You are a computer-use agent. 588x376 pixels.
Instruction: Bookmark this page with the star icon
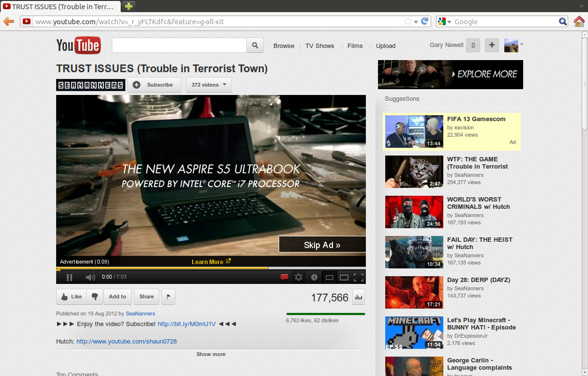pos(408,21)
